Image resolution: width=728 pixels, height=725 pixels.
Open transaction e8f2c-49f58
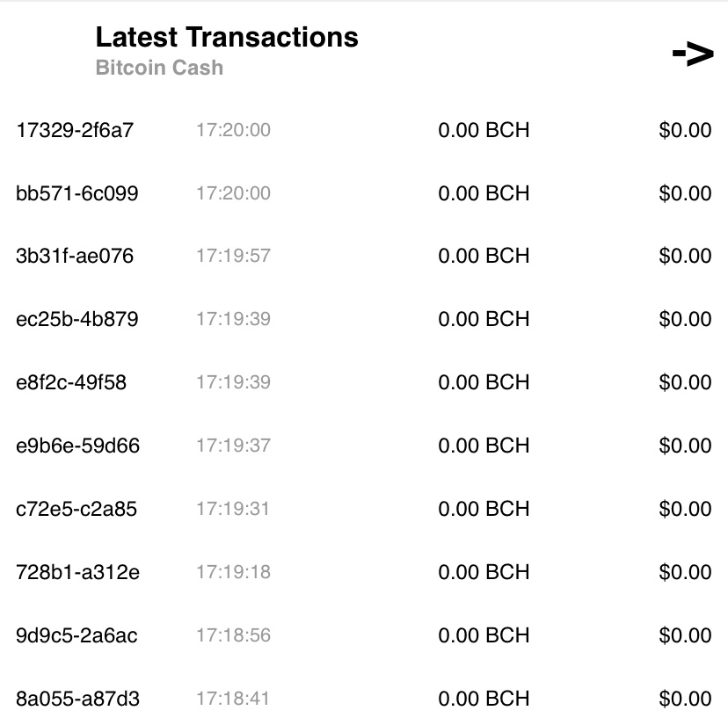click(71, 382)
